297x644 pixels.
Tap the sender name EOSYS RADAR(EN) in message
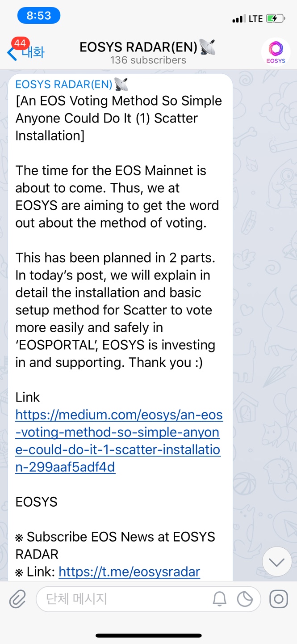coord(63,84)
